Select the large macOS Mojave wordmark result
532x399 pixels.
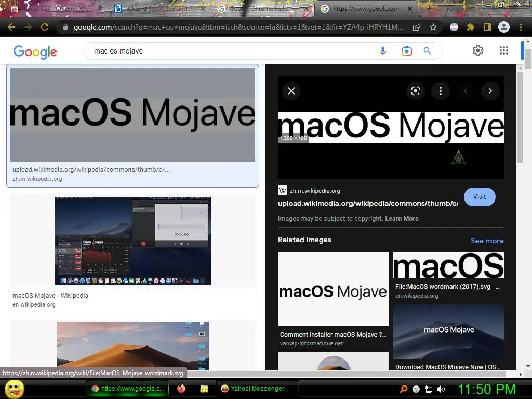coord(132,115)
